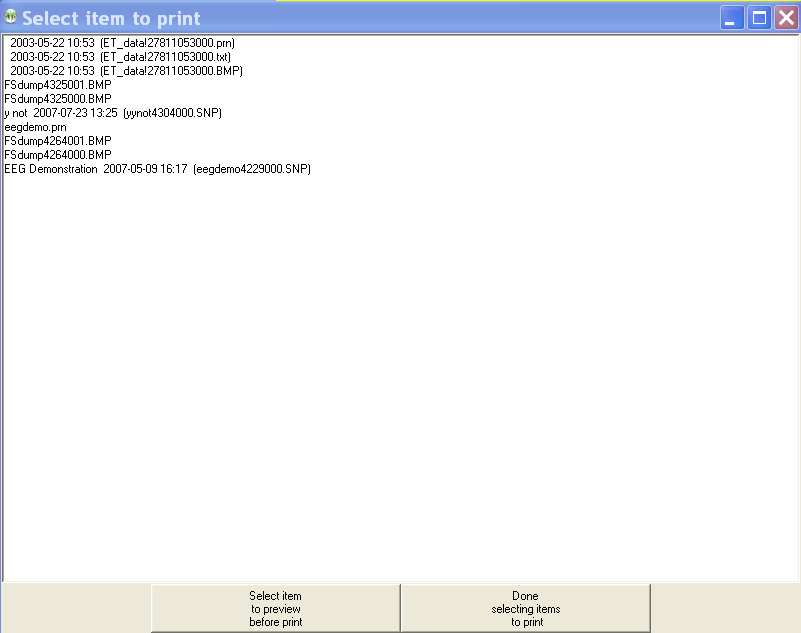
Task: Click the green app icon in title bar
Action: (x=11, y=17)
